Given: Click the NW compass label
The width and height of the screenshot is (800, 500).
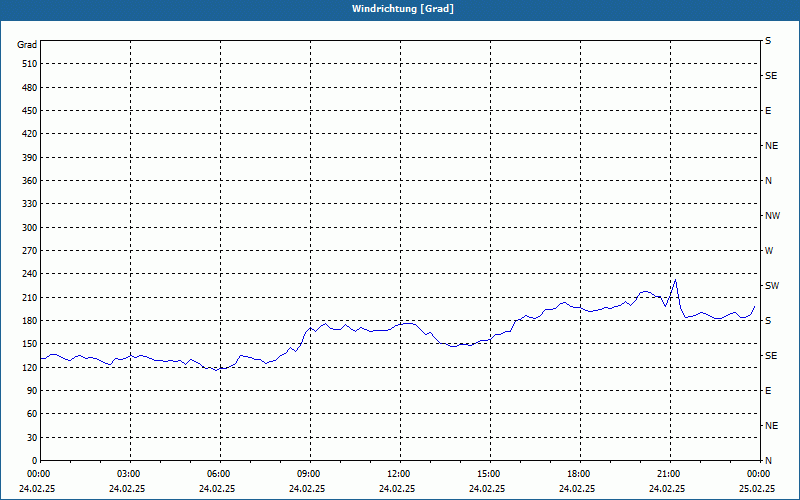Looking at the screenshot, I should pos(772,216).
